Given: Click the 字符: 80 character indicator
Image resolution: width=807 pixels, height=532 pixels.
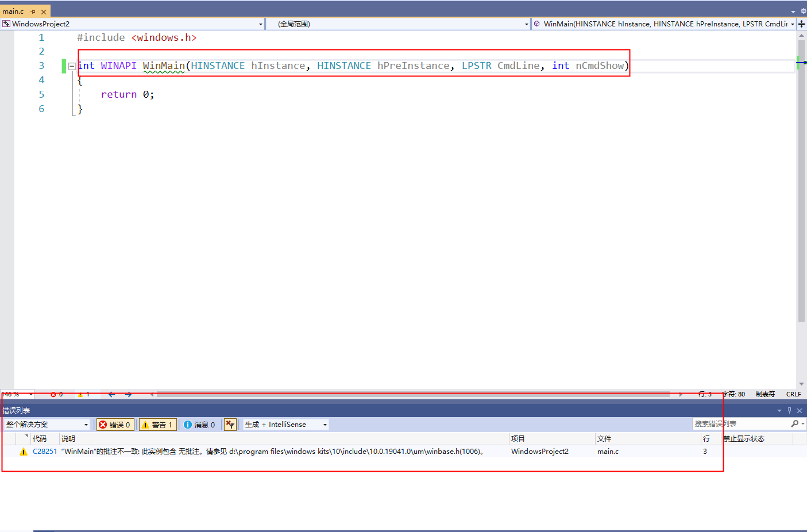Looking at the screenshot, I should pos(733,394).
